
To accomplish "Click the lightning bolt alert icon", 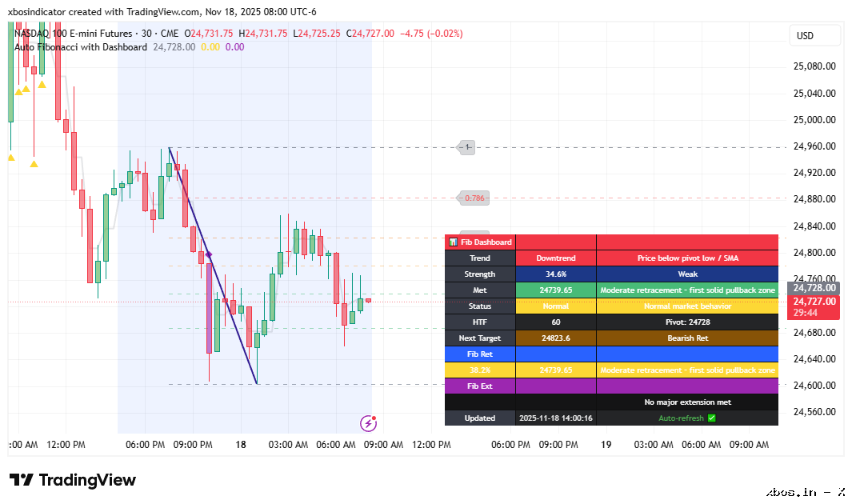I will 369,423.
